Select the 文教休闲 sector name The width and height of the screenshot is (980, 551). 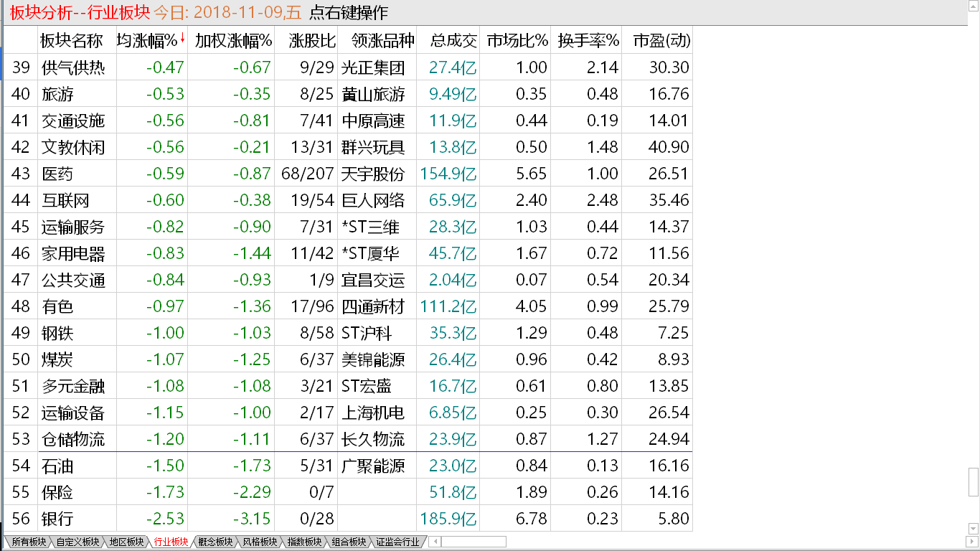click(73, 147)
